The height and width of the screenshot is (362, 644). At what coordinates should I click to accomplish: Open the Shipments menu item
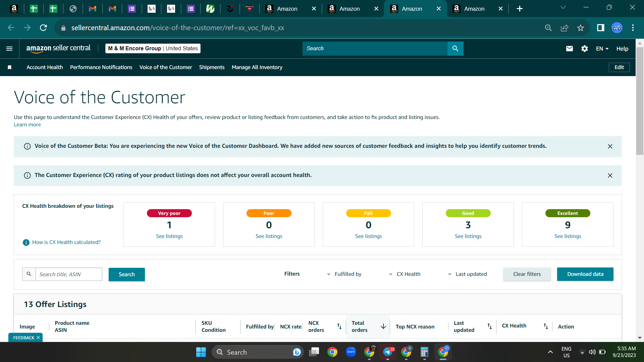pos(212,67)
